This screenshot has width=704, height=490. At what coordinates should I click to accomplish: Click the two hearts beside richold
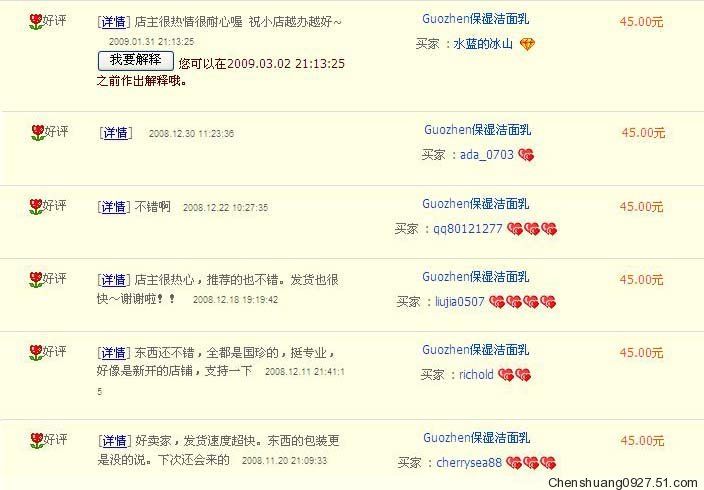pos(515,375)
